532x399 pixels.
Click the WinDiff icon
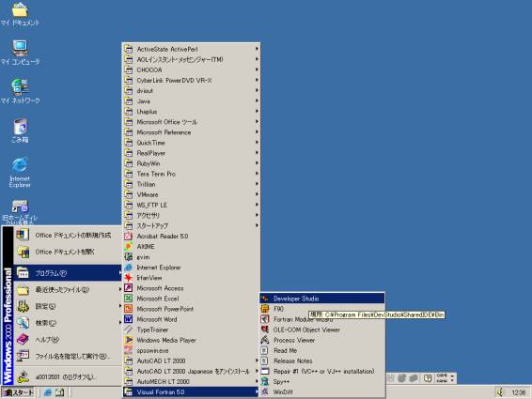pyautogui.click(x=265, y=391)
